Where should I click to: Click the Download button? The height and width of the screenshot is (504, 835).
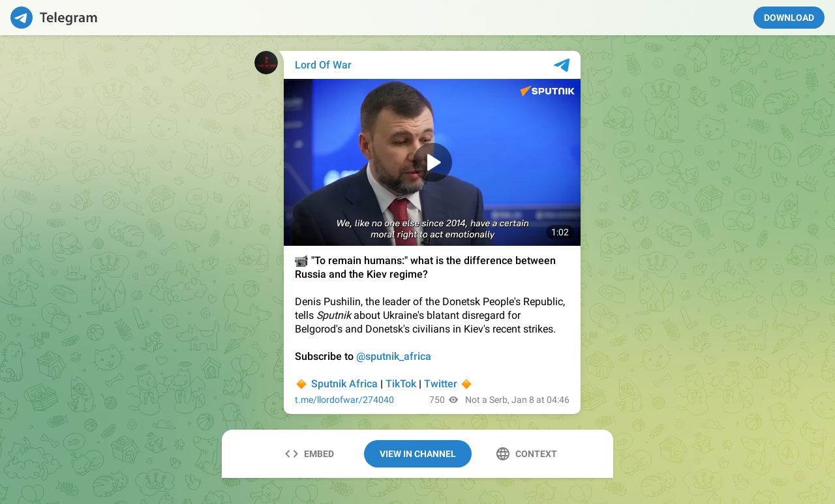pyautogui.click(x=789, y=18)
